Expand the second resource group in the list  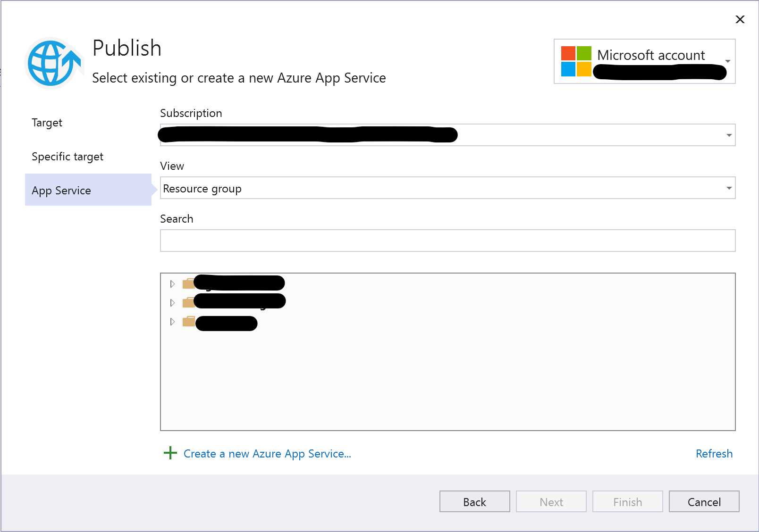(x=172, y=302)
